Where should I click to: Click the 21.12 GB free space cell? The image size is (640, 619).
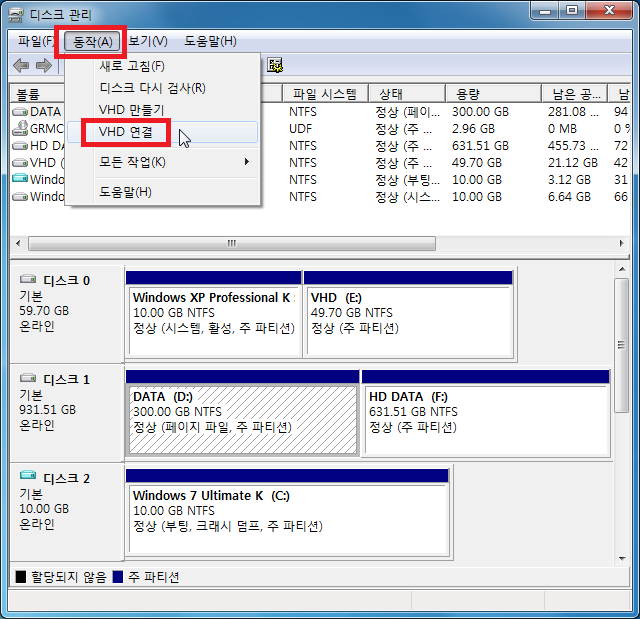[573, 163]
